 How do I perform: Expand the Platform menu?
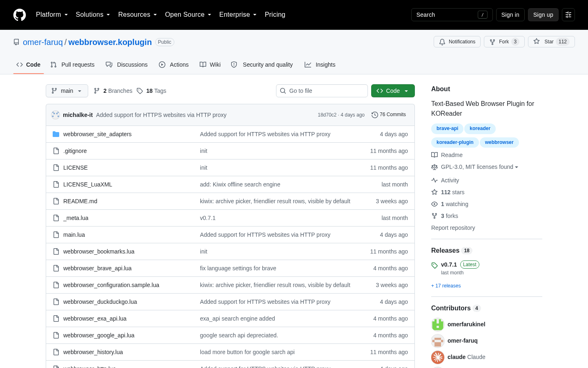click(x=52, y=15)
